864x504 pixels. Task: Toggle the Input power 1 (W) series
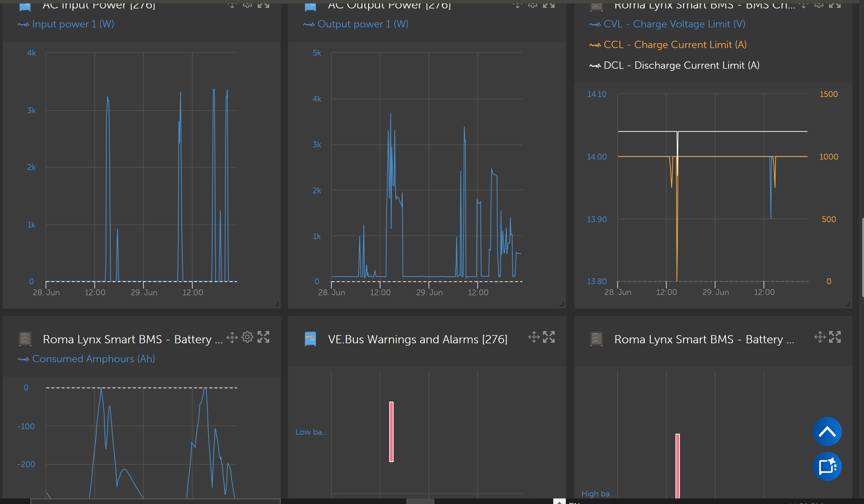click(x=73, y=24)
